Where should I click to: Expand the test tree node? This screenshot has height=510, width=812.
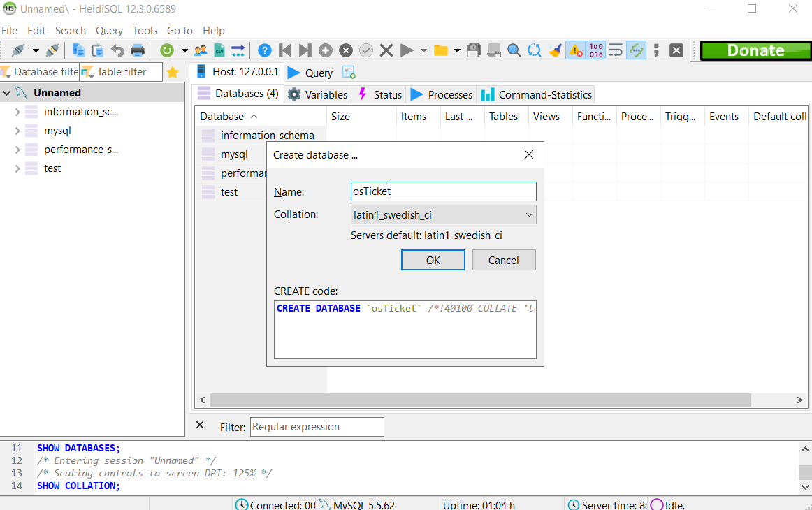[17, 168]
